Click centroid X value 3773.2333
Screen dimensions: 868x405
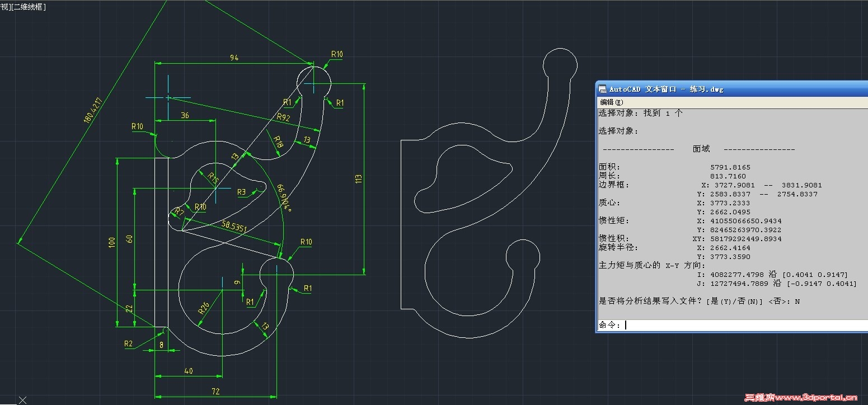730,203
